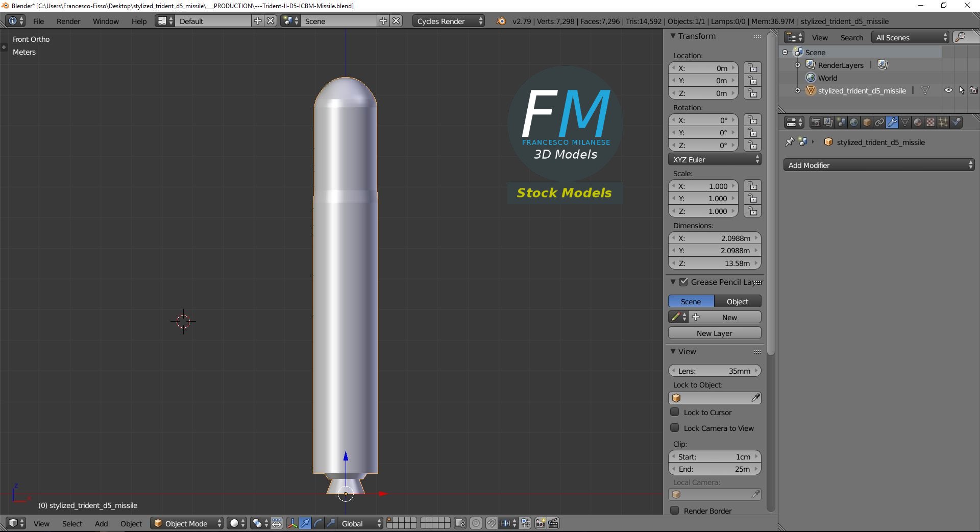Open the All Scenes outliner display dropdown
This screenshot has width=980, height=532.
coord(911,37)
